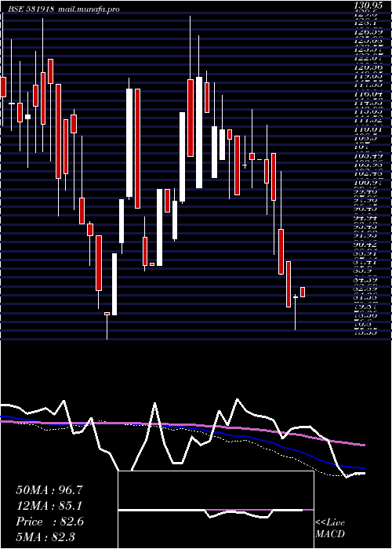The width and height of the screenshot is (392, 549).
Task: Click the 12MA : 85.1 reading
Action: point(49,506)
